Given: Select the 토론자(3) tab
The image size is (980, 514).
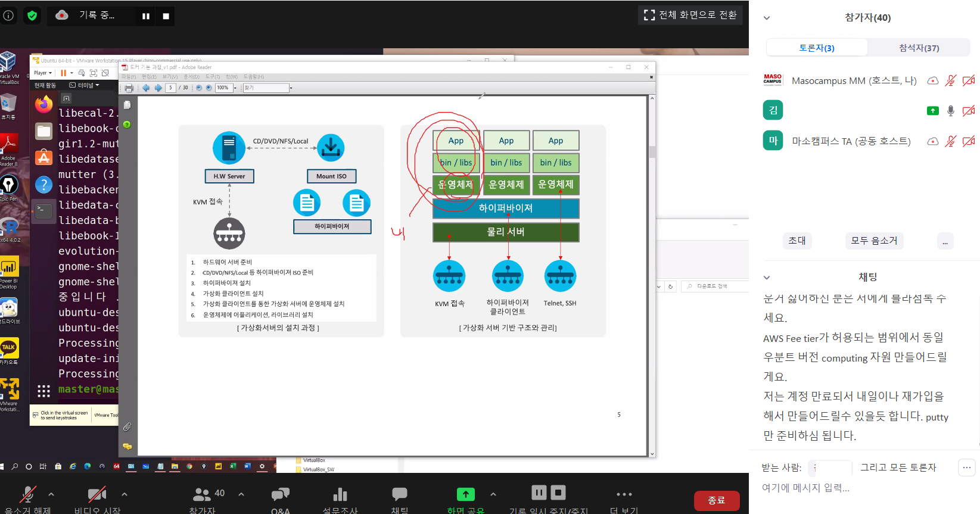Looking at the screenshot, I should coord(816,48).
